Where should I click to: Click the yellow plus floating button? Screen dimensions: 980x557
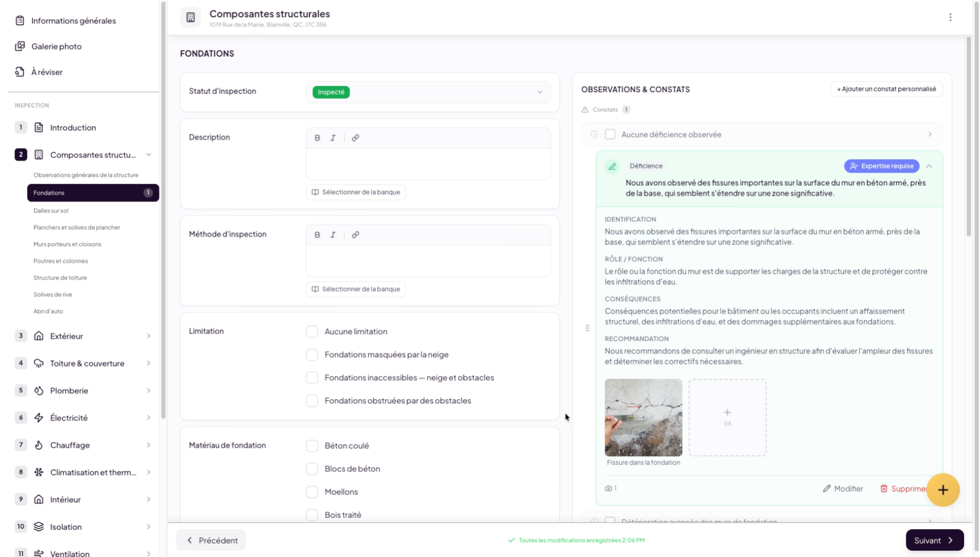point(942,490)
